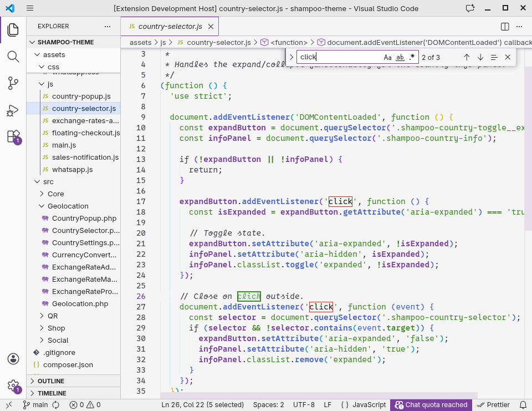The height and width of the screenshot is (411, 532).
Task: Click the country-selector.js breadcrumb
Action: 214,43
